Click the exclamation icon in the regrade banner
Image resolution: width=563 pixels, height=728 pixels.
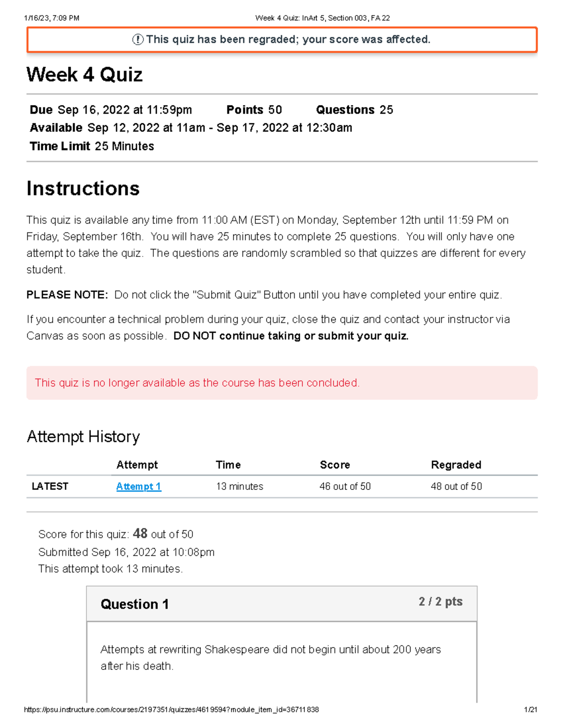coord(137,40)
